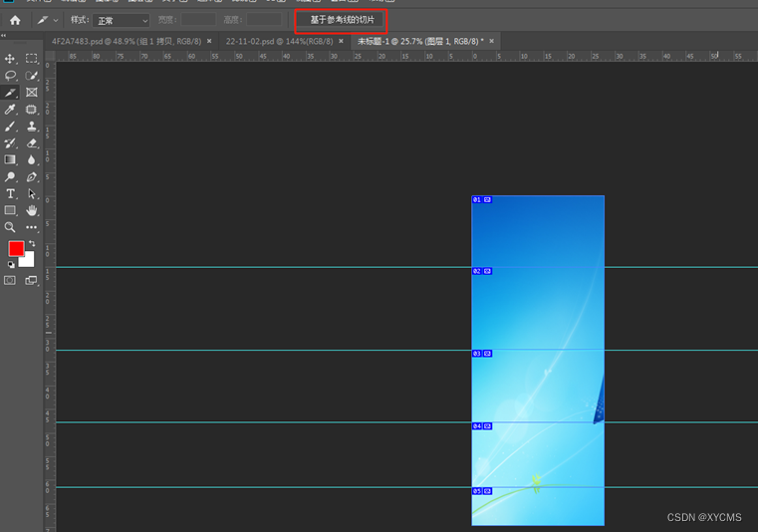Open the 样式 dropdown showing 正常
This screenshot has width=758, height=532.
(121, 20)
